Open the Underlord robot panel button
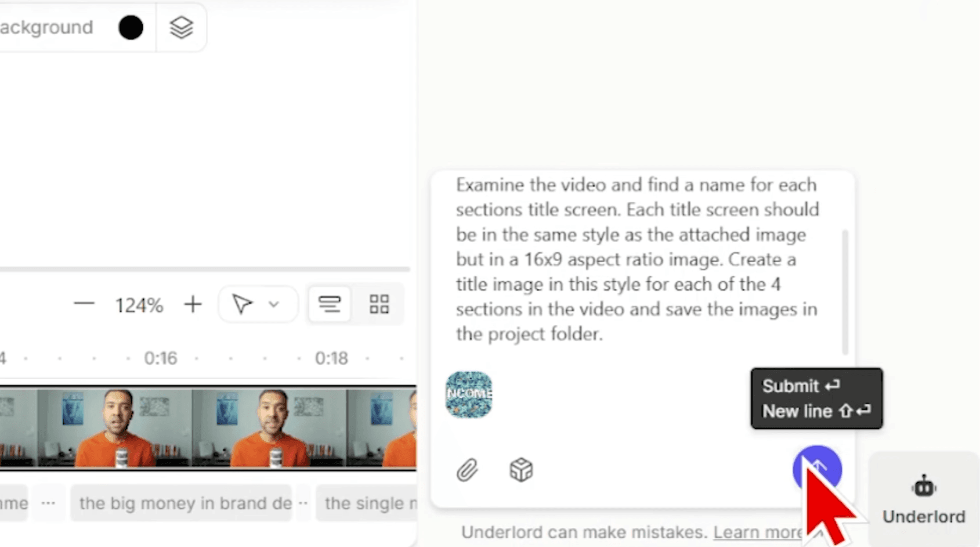Viewport: 980px width, 547px height. tap(924, 499)
